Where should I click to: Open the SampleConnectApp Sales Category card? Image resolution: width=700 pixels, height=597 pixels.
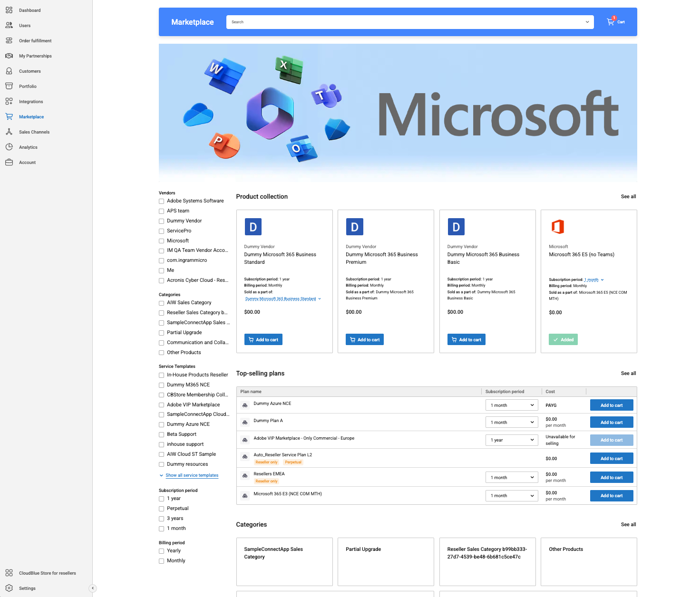284,562
